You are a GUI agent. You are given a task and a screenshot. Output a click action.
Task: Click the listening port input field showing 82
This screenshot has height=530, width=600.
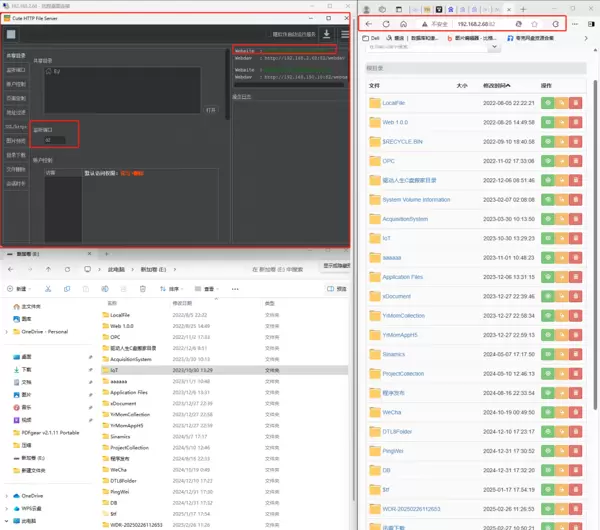pyautogui.click(x=55, y=140)
